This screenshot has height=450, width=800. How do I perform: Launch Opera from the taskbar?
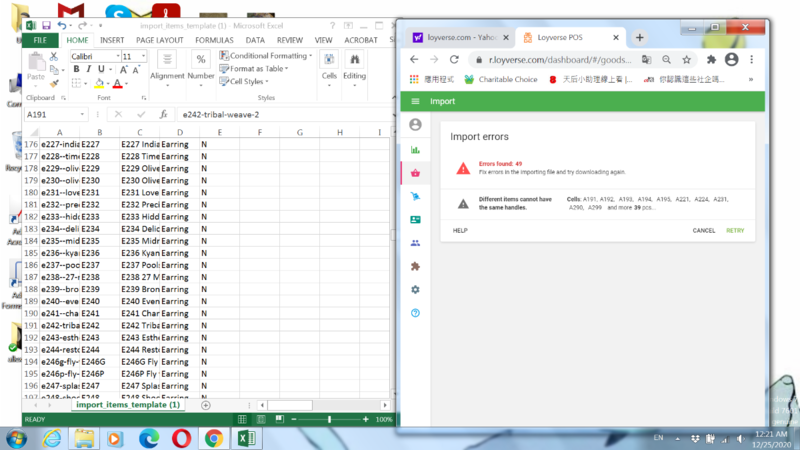[x=181, y=438]
